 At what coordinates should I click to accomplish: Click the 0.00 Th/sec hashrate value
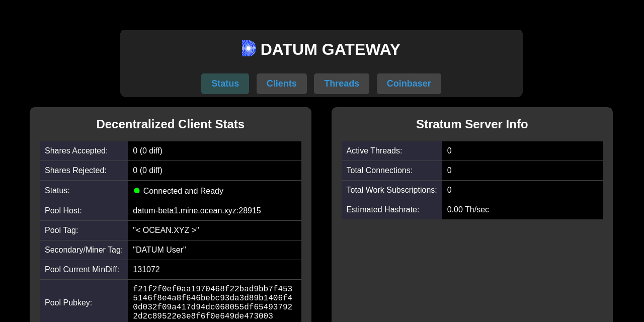pyautogui.click(x=468, y=210)
